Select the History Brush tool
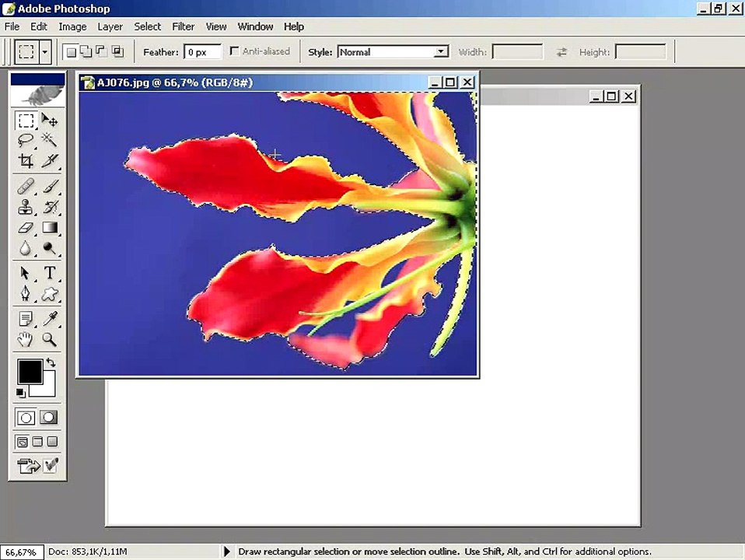Image resolution: width=745 pixels, height=560 pixels. [x=50, y=207]
